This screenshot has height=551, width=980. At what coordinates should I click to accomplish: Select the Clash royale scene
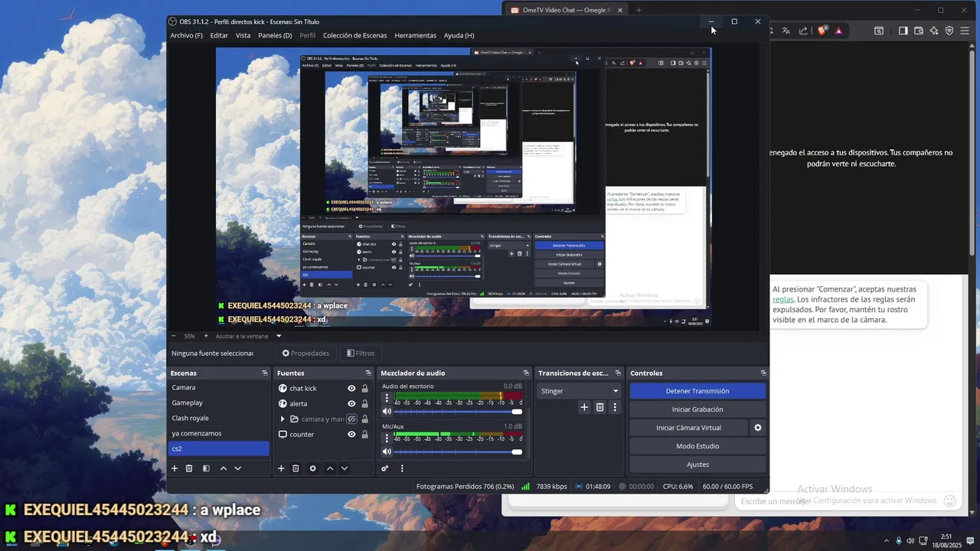218,418
